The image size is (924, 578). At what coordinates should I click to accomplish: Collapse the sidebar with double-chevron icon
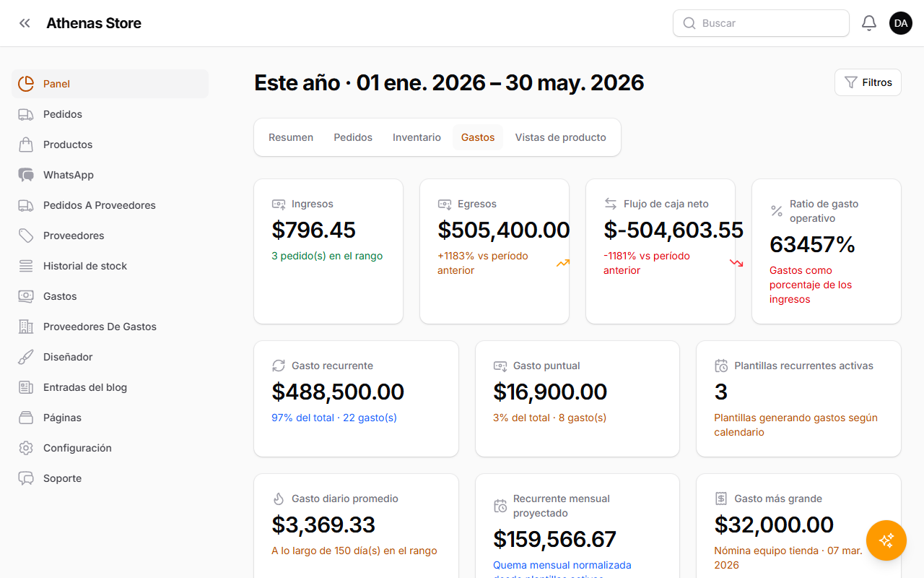tap(25, 23)
